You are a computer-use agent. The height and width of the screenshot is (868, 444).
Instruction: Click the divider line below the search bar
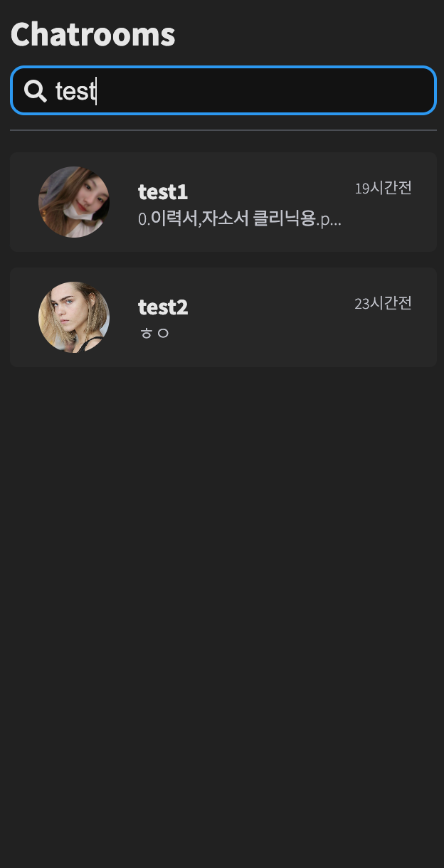pyautogui.click(x=222, y=131)
